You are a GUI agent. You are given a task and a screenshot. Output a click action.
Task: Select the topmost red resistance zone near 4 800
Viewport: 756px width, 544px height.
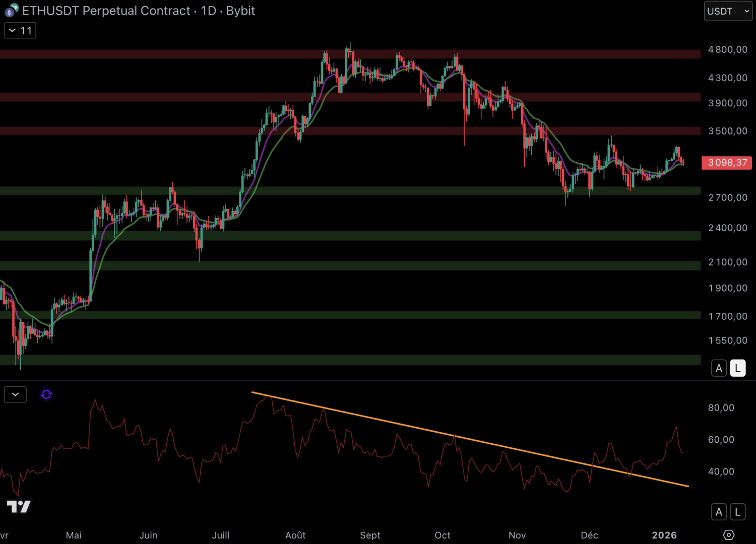[151, 54]
